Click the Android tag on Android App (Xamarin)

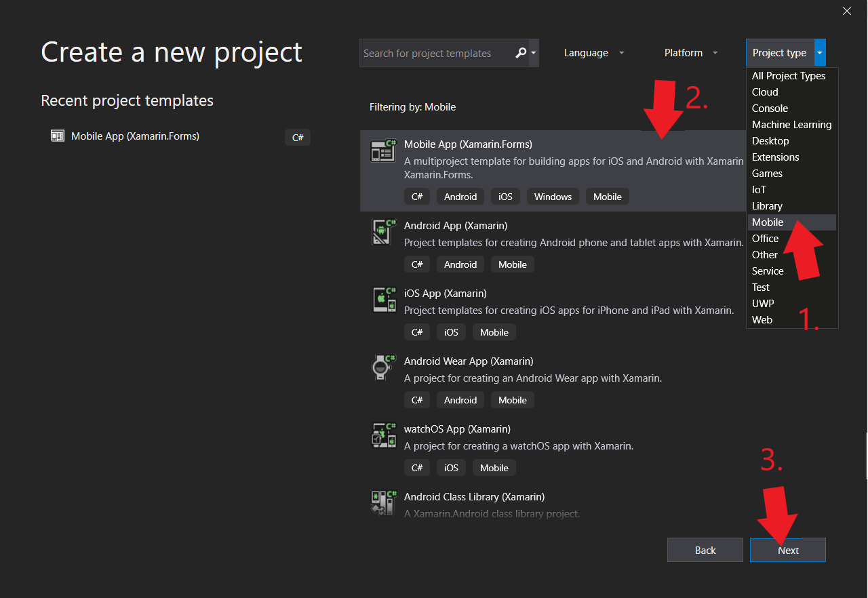[x=460, y=264]
